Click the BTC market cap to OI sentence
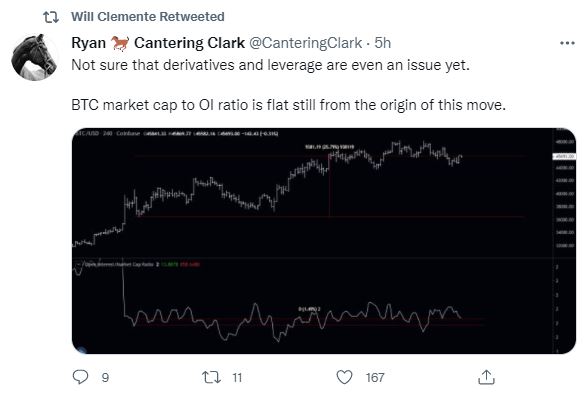The width and height of the screenshot is (588, 407). [288, 105]
